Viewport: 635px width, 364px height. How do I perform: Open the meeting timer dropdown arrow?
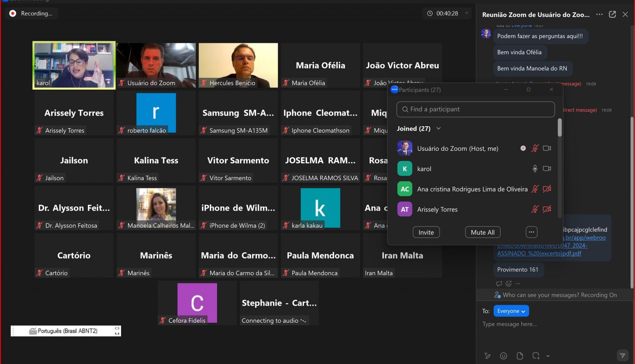click(467, 13)
